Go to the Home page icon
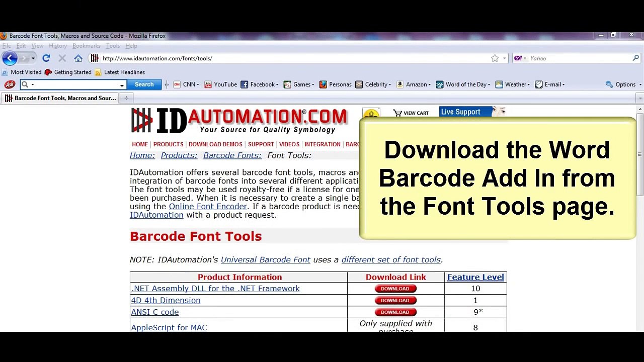The height and width of the screenshot is (362, 644). click(x=78, y=58)
